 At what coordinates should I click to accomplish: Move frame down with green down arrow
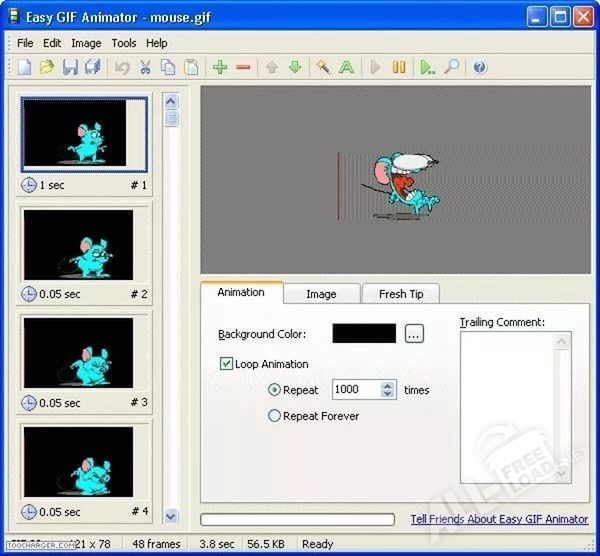tap(295, 67)
